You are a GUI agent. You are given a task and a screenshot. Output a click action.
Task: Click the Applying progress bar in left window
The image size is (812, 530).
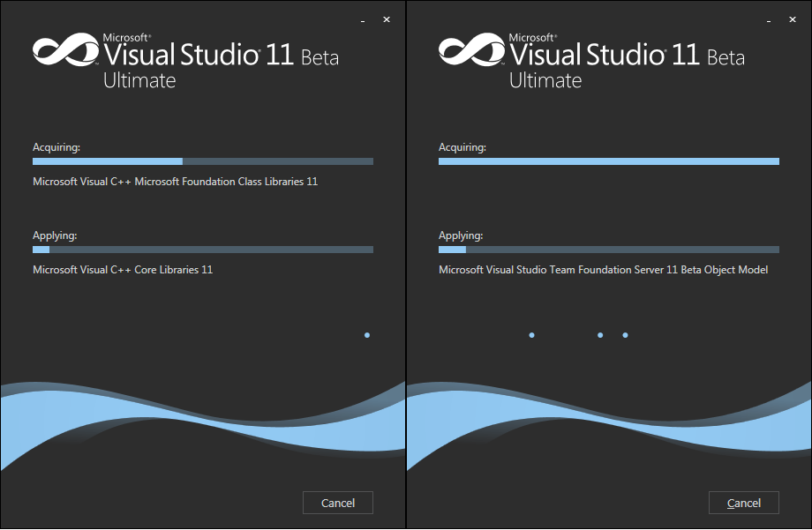click(203, 250)
